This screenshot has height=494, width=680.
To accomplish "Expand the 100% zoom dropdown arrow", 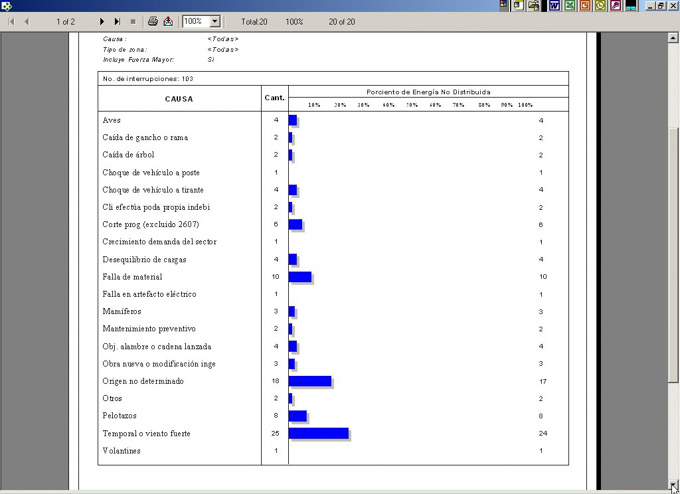I will 215,21.
